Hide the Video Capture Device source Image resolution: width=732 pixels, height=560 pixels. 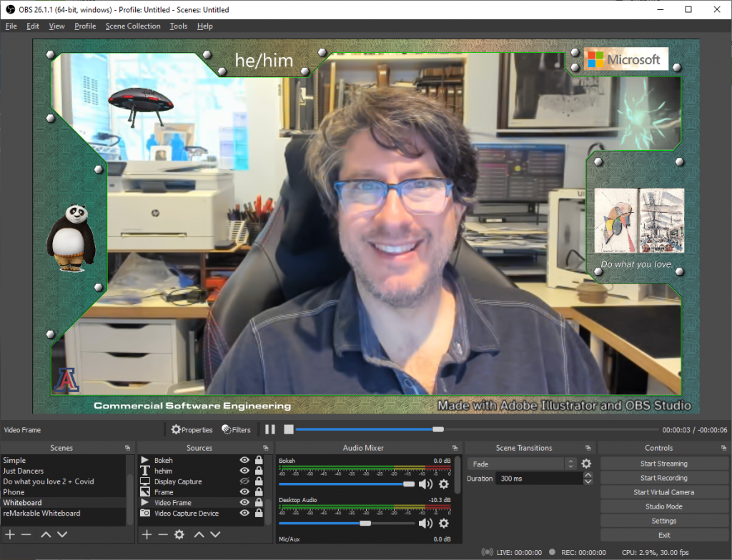(244, 513)
